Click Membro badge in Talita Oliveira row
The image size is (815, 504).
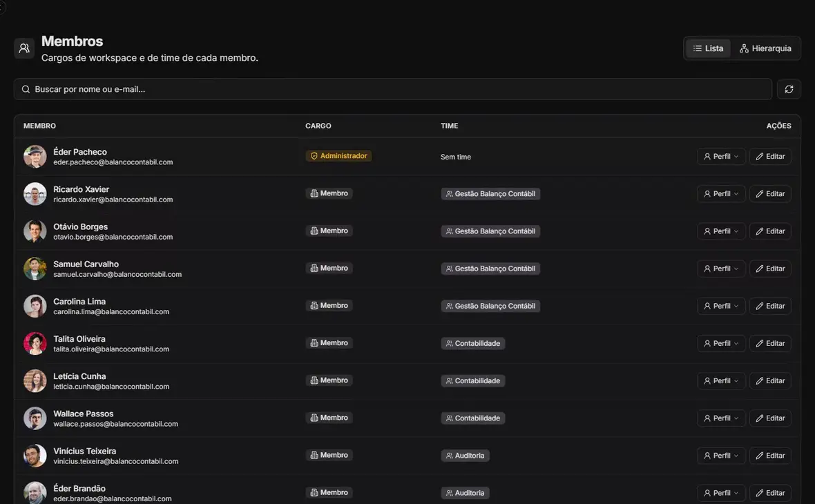pyautogui.click(x=329, y=343)
